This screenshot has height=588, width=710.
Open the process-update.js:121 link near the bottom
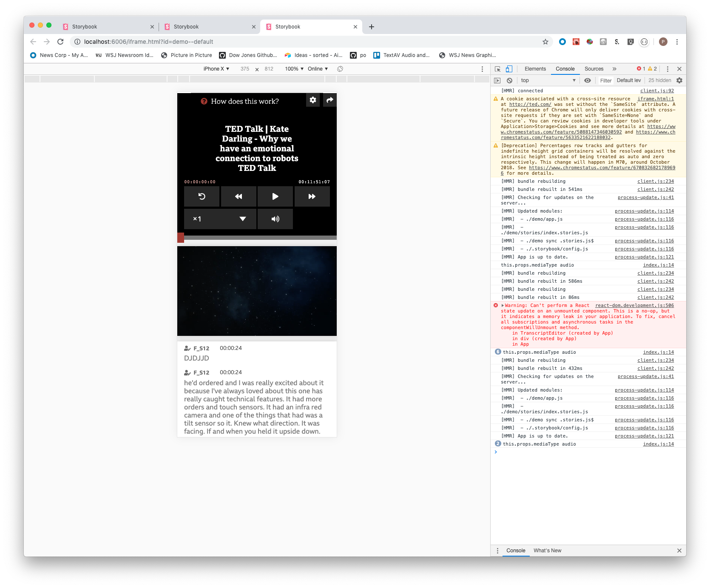coord(644,436)
